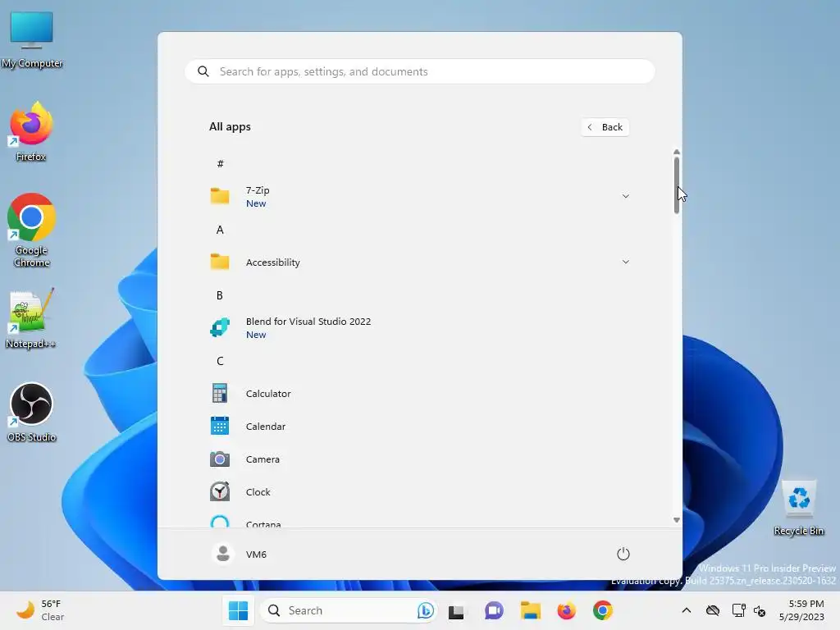Open the 7-Zip folder icon
840x630 pixels.
tap(220, 196)
